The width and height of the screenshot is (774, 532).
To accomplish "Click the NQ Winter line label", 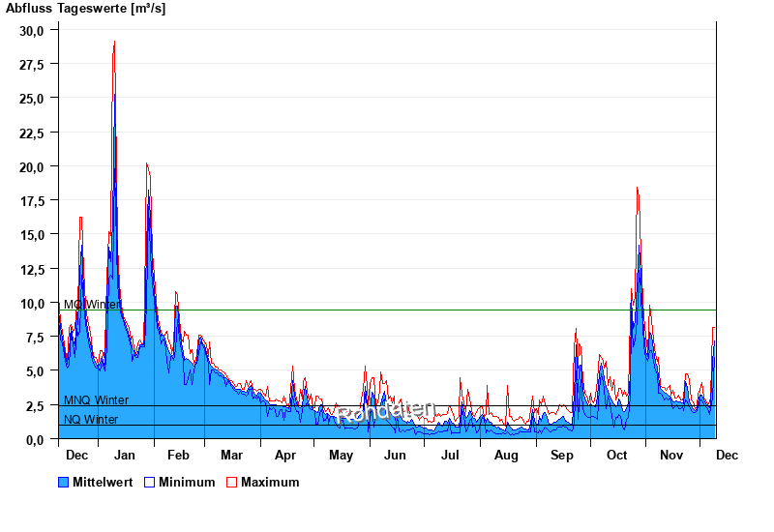I will coord(91,419).
